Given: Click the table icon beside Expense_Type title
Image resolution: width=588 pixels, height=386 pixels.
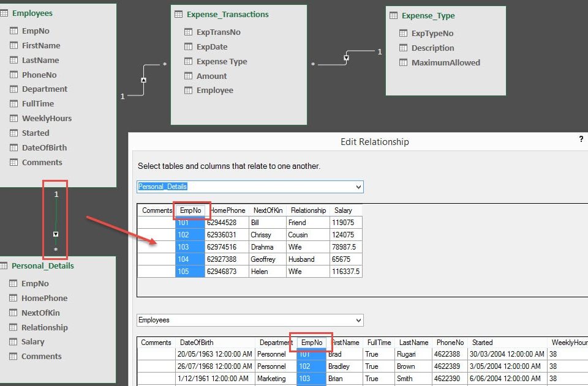Looking at the screenshot, I should 393,15.
